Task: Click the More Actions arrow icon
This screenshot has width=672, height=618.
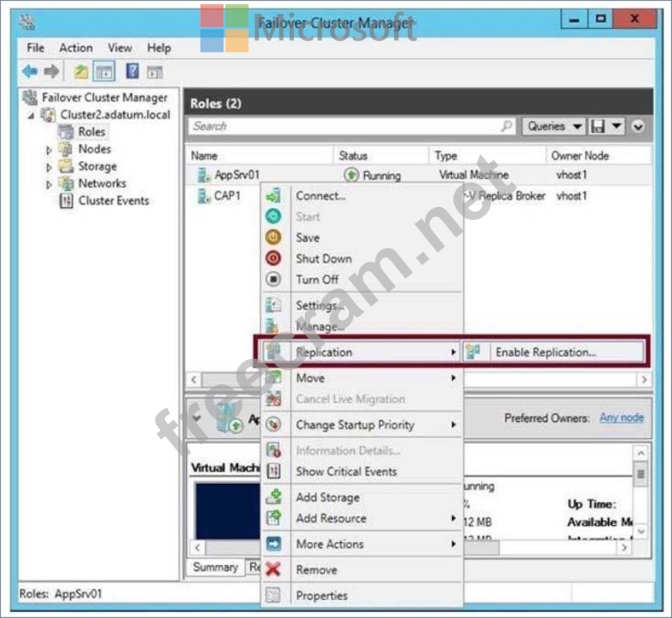Action: coord(273,543)
